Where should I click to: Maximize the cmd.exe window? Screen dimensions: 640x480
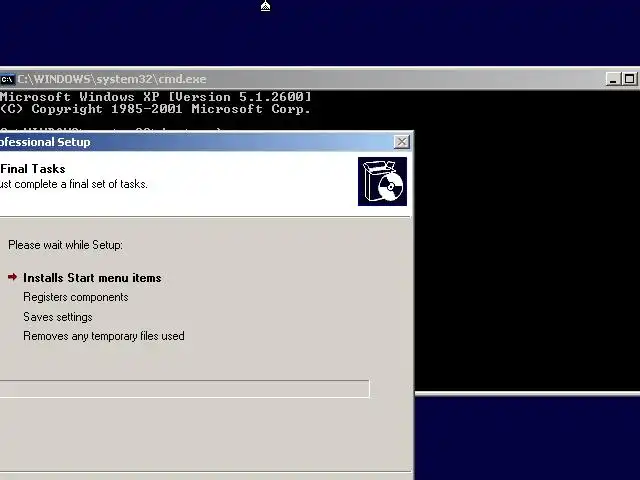tap(629, 79)
